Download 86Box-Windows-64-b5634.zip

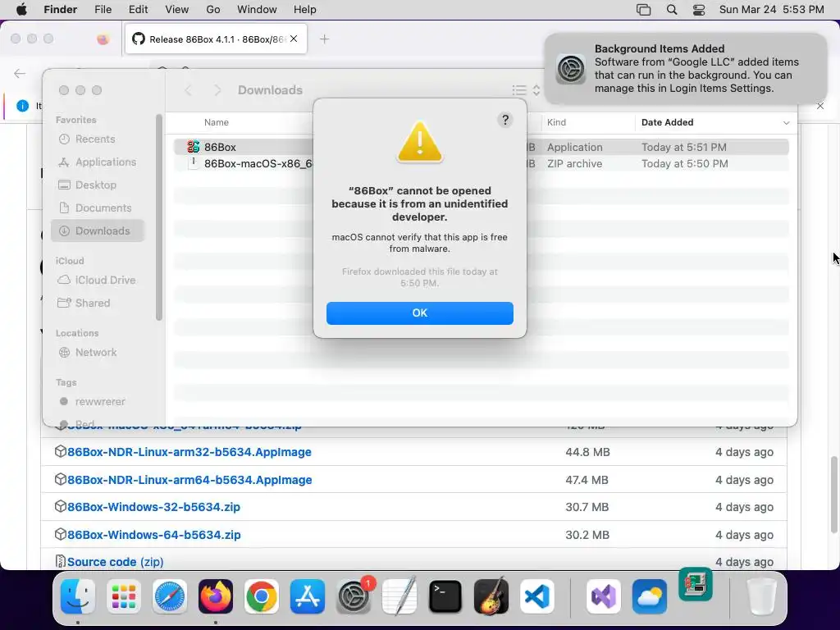(153, 535)
